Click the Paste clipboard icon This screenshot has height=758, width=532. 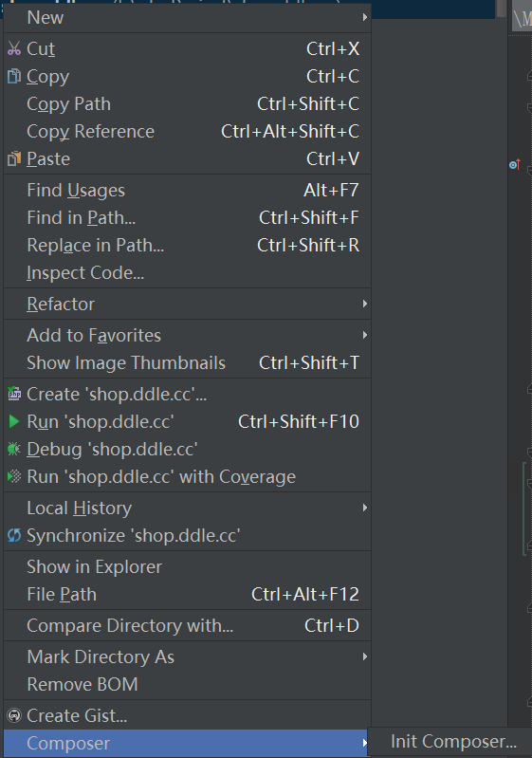point(14,158)
